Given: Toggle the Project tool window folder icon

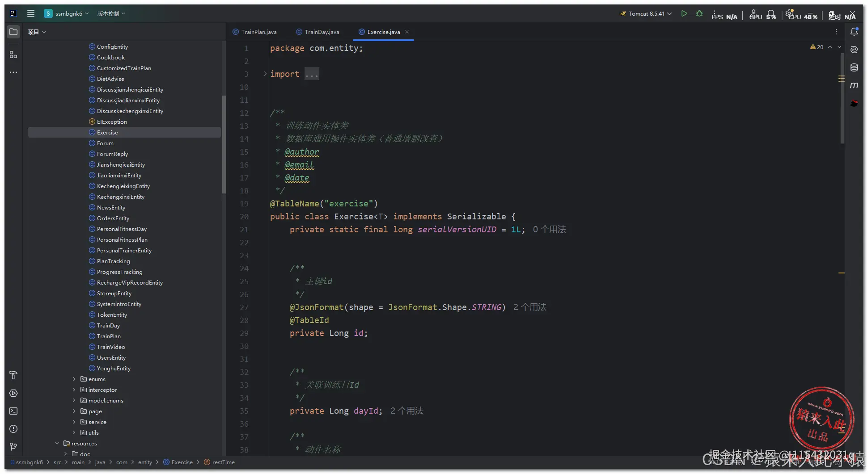Looking at the screenshot, I should click(x=13, y=32).
